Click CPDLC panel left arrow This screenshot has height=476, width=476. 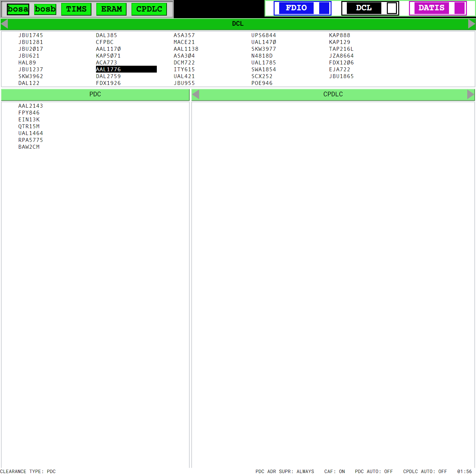coord(196,94)
